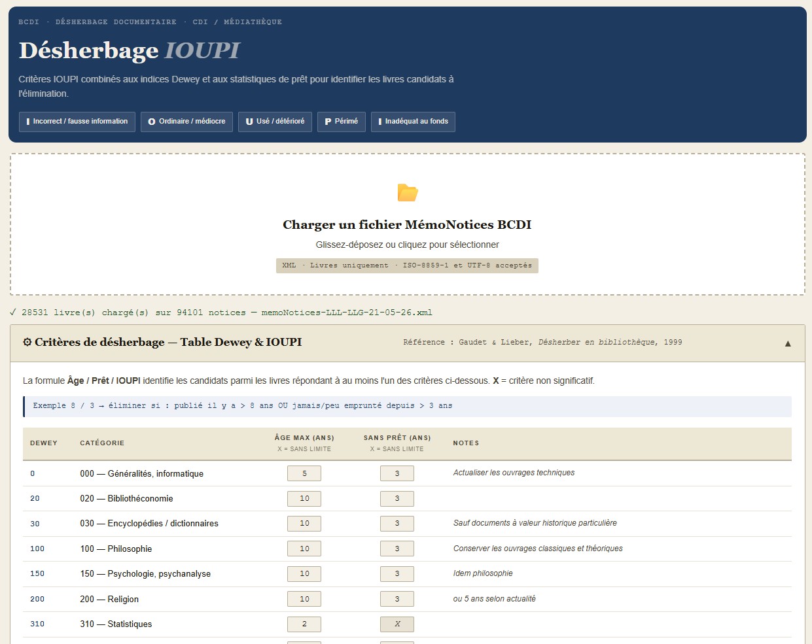Screen dimensions: 812x644
Task: Click Dewey code 310 cell
Action: 37,624
